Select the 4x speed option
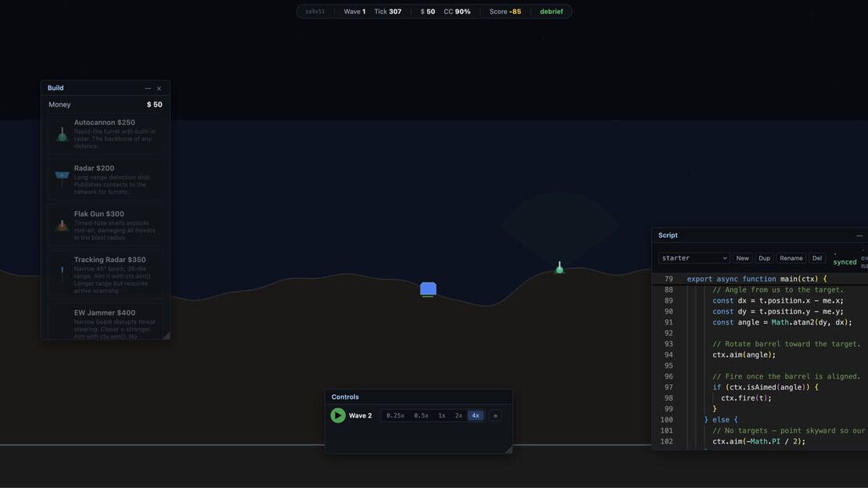 click(475, 415)
